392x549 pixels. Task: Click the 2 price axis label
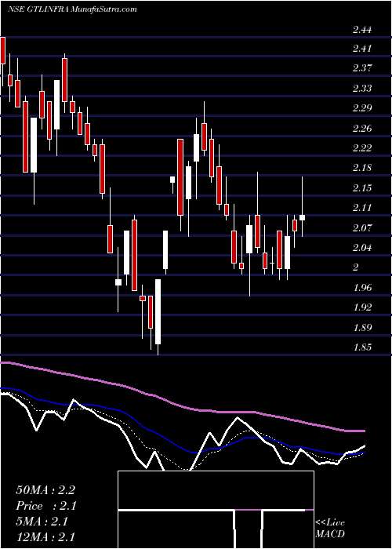coord(356,267)
